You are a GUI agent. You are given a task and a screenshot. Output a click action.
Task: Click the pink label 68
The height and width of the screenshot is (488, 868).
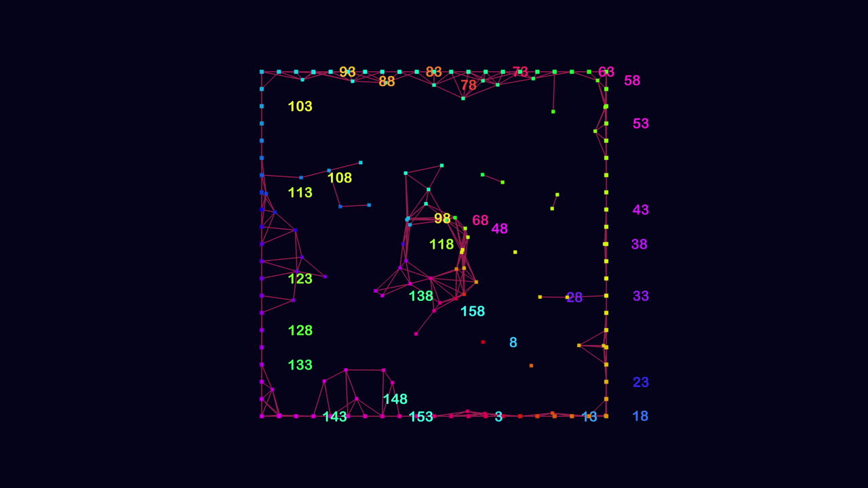coord(480,220)
